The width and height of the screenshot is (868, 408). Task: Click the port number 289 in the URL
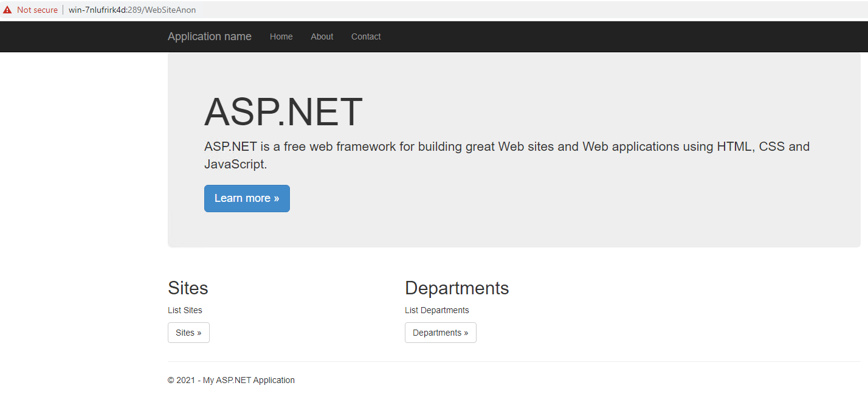134,10
